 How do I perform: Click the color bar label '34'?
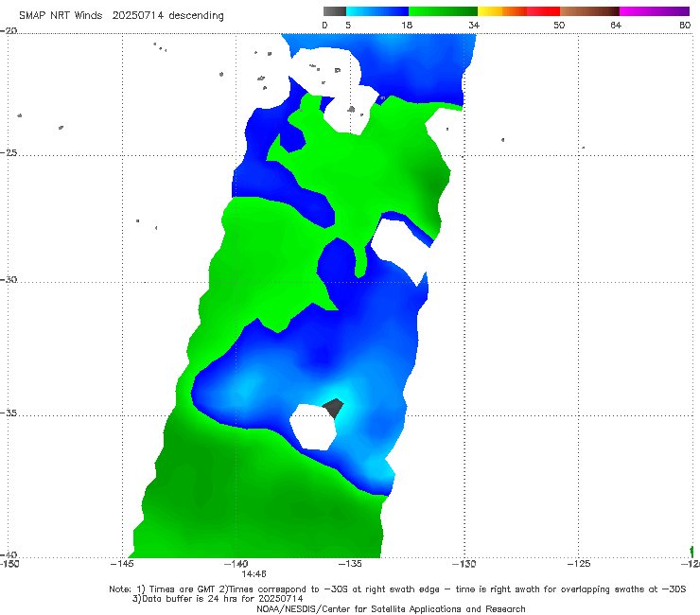(474, 26)
